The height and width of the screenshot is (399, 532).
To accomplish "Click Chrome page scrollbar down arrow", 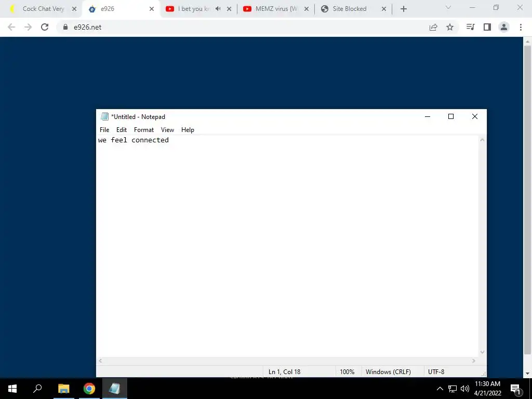I will [x=527, y=373].
